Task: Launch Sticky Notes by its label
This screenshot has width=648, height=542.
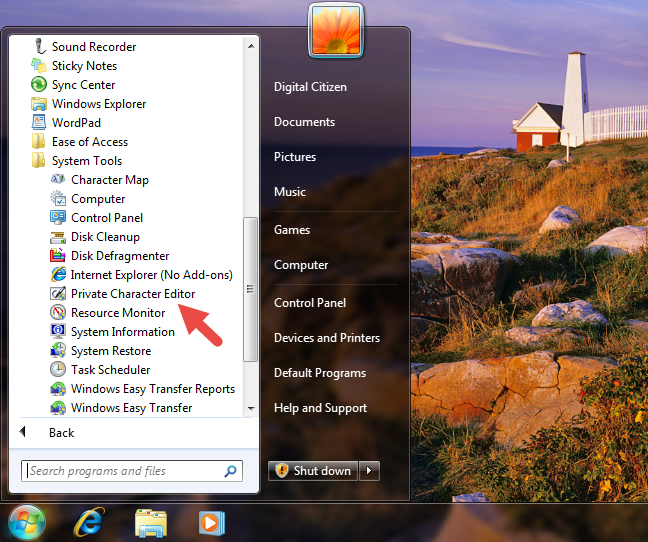Action: [x=84, y=66]
